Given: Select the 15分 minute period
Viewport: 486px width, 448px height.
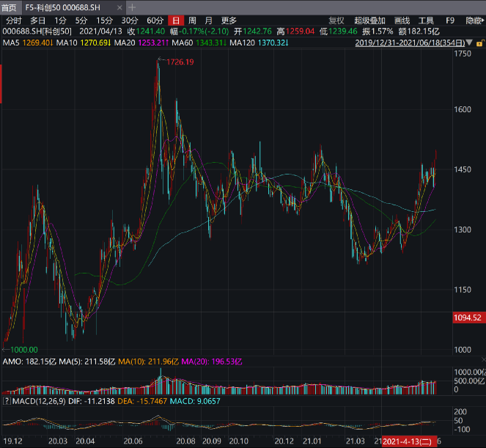Looking at the screenshot, I should pos(105,21).
